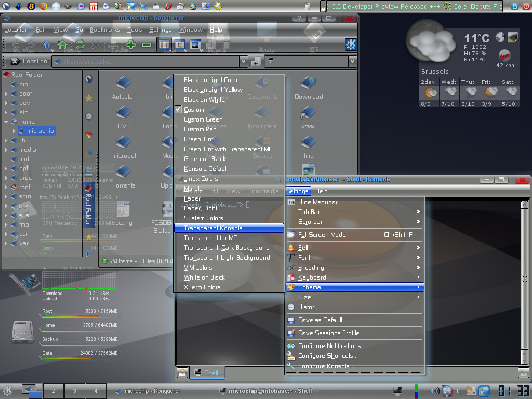
Task: Open the Help menu in Konsole
Action: tap(321, 191)
